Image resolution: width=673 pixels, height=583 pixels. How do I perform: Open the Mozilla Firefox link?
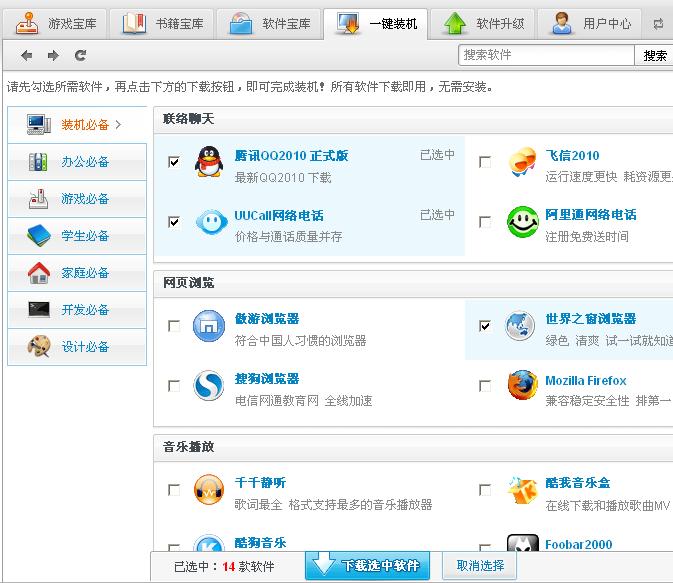[x=585, y=380]
